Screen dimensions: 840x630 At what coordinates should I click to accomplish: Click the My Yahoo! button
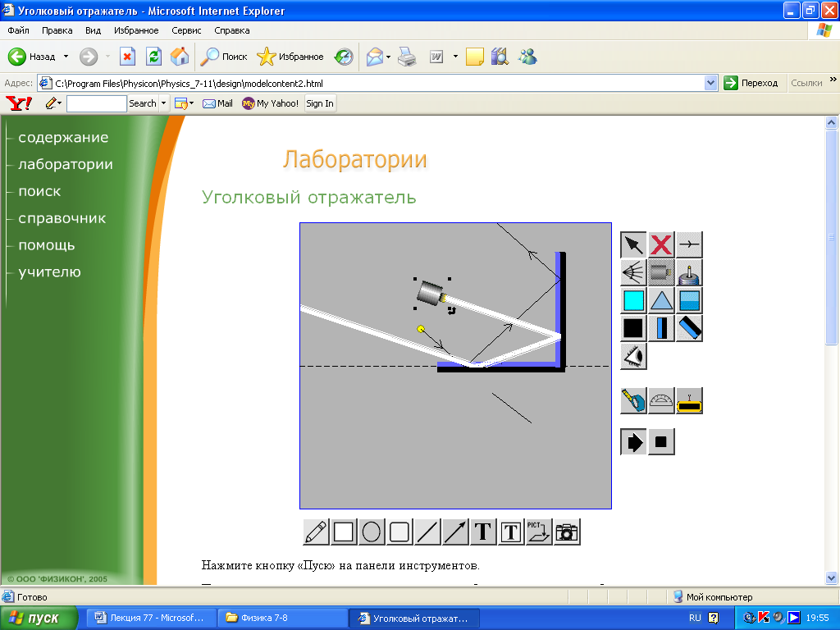[270, 103]
